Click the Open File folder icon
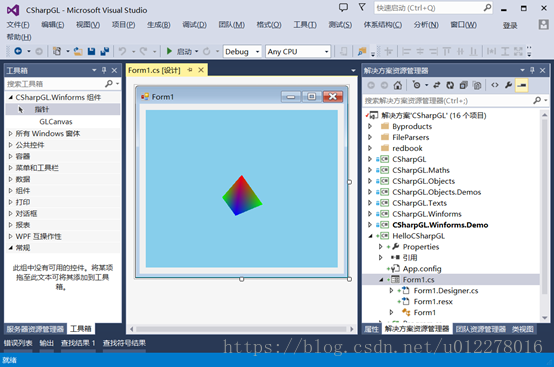The image size is (554, 367). coord(78,52)
